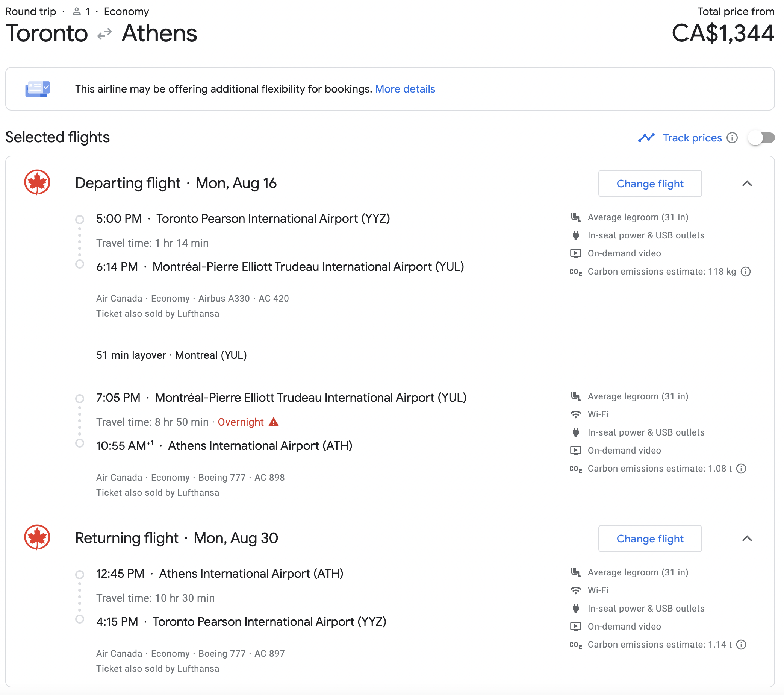The image size is (784, 695).
Task: Click the Track prices trend-line icon
Action: pyautogui.click(x=646, y=138)
